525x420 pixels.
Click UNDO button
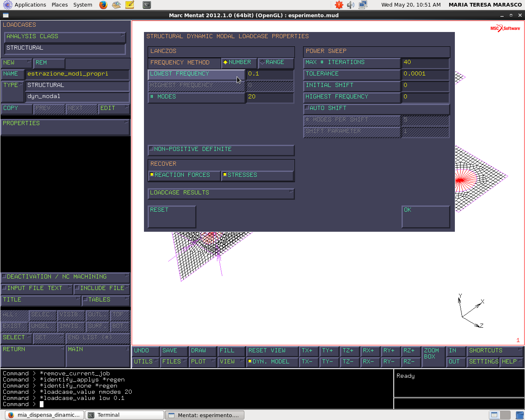[146, 351]
